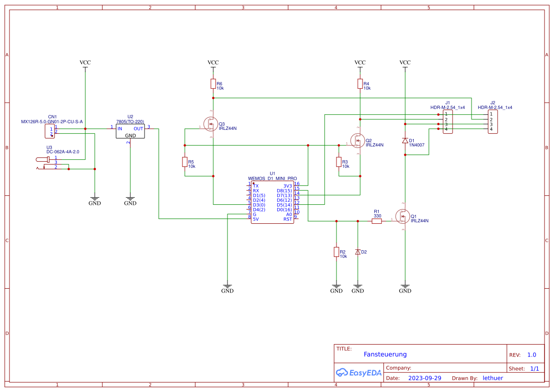Select the D2 diode symbol
The width and height of the screenshot is (554, 392).
359,252
